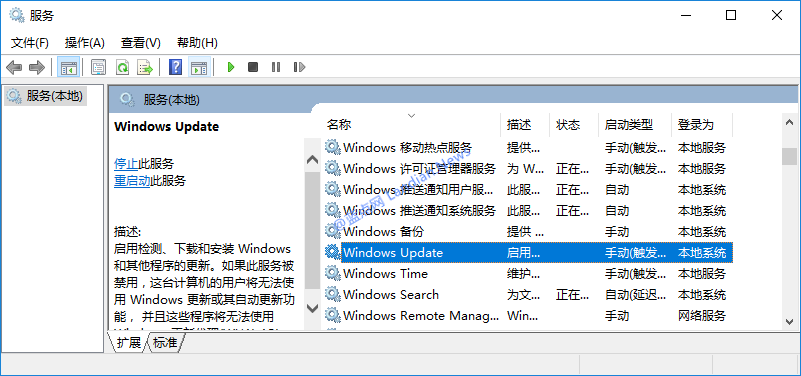The width and height of the screenshot is (801, 376).
Task: Toggle the console tree show/hide icon
Action: [x=68, y=67]
